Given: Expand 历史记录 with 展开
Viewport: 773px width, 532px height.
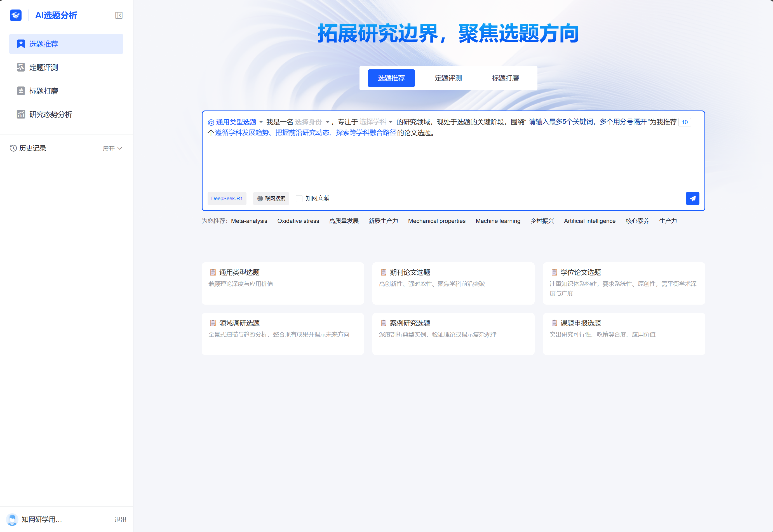Looking at the screenshot, I should [x=112, y=148].
